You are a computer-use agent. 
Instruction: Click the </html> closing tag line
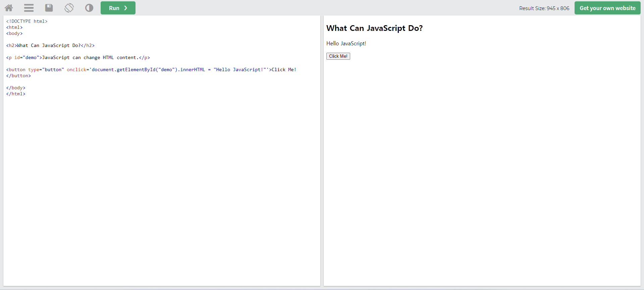(16, 94)
